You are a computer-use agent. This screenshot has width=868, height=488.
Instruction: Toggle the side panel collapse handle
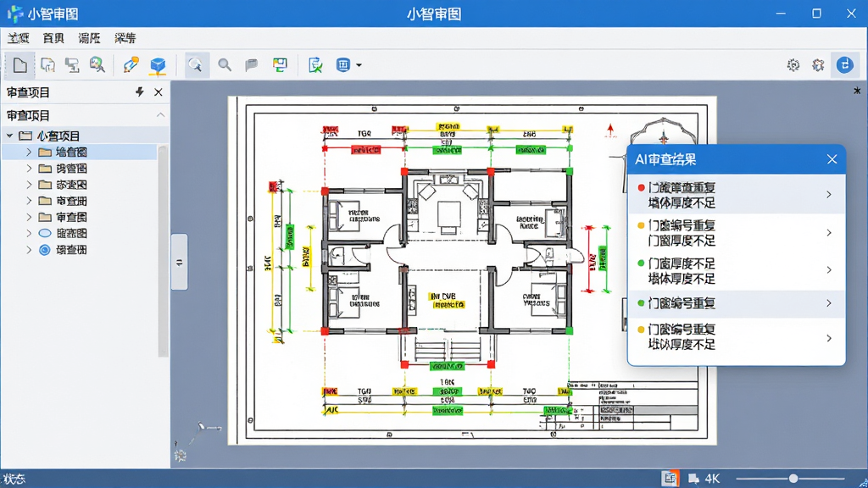(x=179, y=263)
